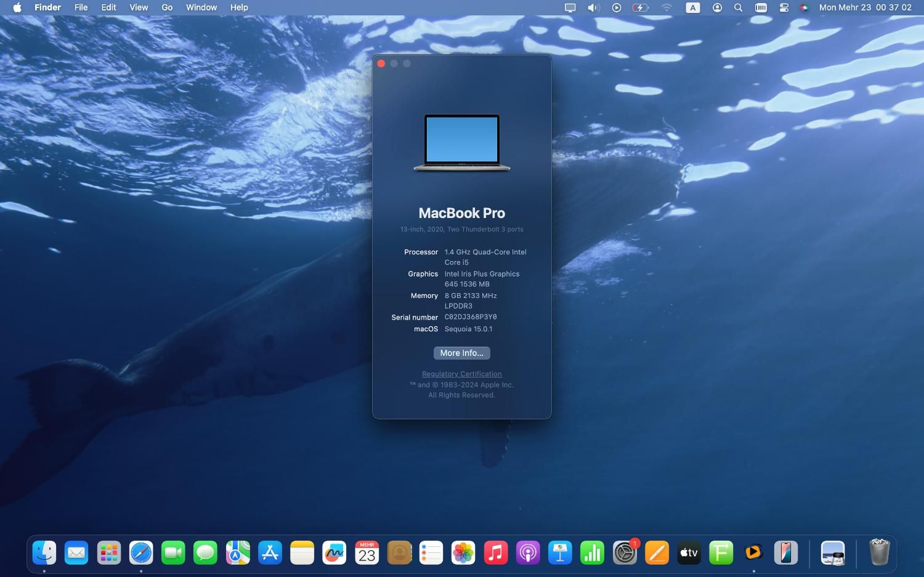Open FaceTime from the Dock
The image size is (924, 577).
[x=173, y=552]
